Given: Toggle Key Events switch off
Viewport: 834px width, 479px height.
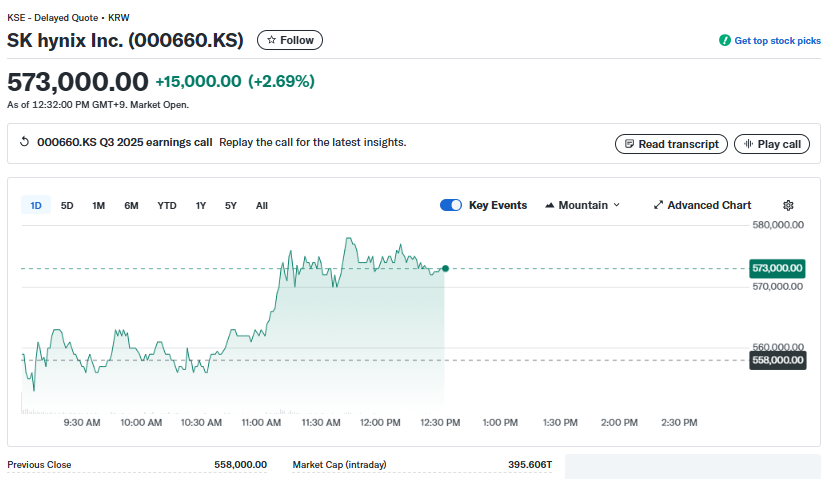Looking at the screenshot, I should [x=450, y=205].
